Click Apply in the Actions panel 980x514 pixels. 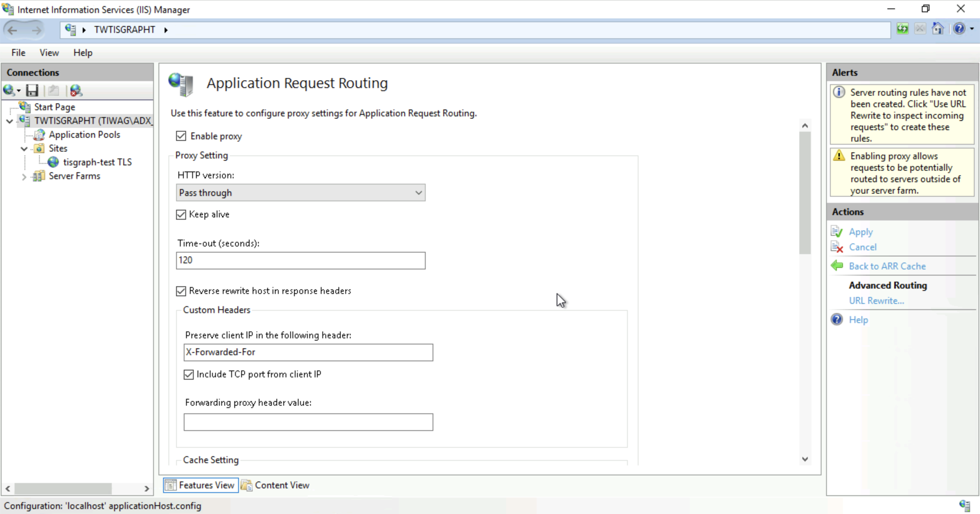[861, 232]
